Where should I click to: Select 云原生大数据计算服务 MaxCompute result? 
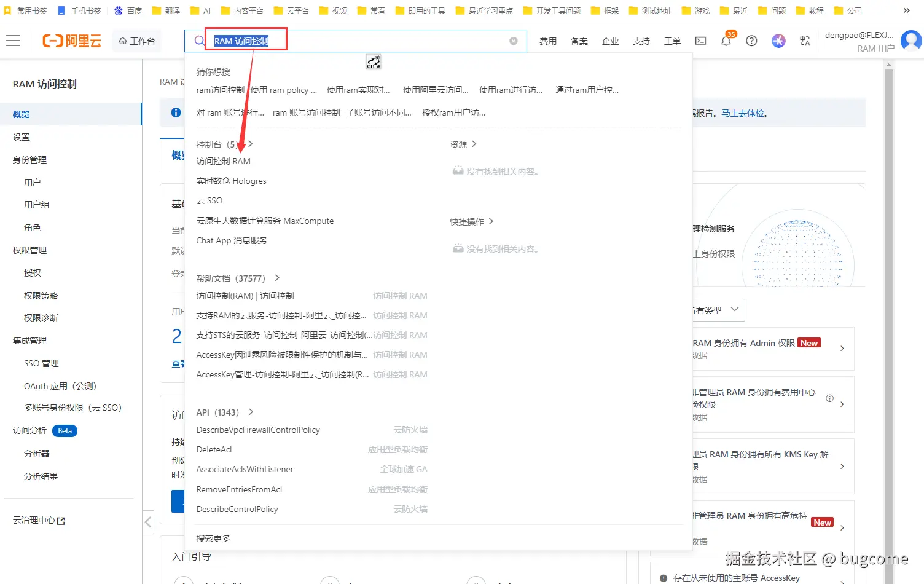265,221
